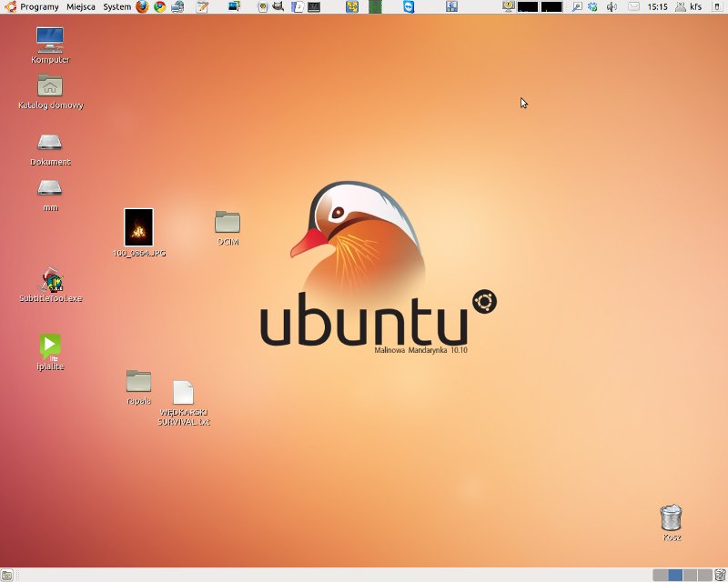
Task: Select the iplalite launcher icon
Action: tap(50, 352)
